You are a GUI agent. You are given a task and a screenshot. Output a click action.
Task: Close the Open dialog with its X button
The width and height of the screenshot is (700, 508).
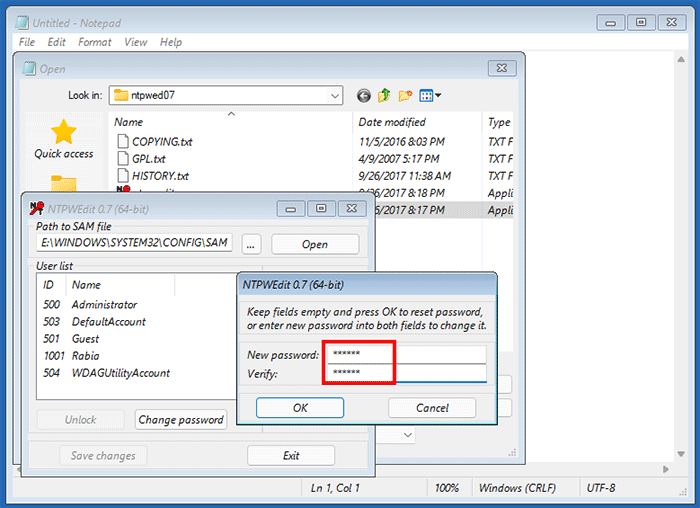(x=502, y=68)
